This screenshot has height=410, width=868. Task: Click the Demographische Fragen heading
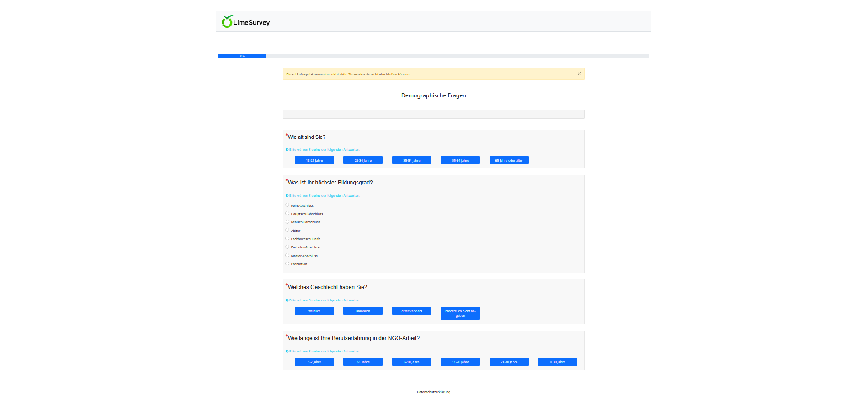[434, 95]
